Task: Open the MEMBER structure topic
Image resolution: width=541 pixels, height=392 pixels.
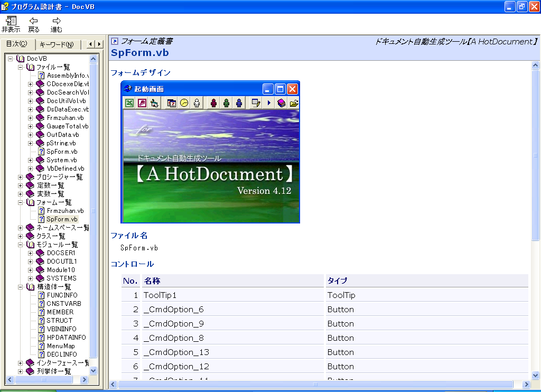Action: 60,312
